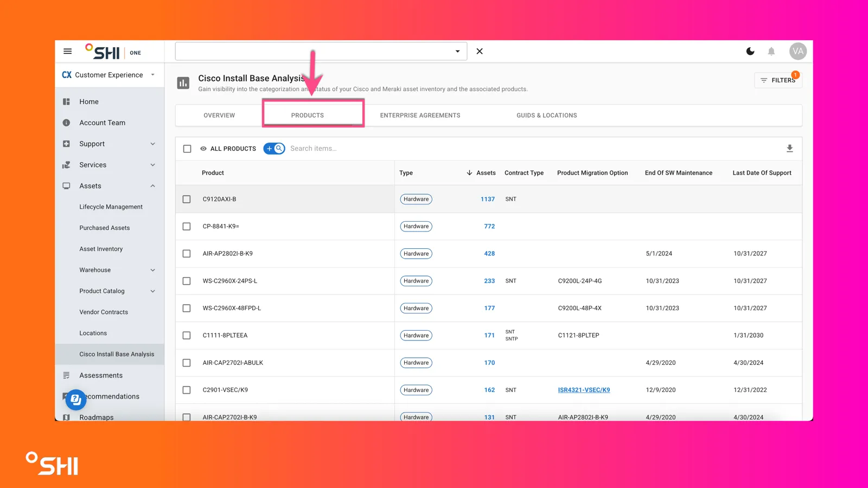Switch to the Products tab
The width and height of the screenshot is (868, 488).
(308, 115)
